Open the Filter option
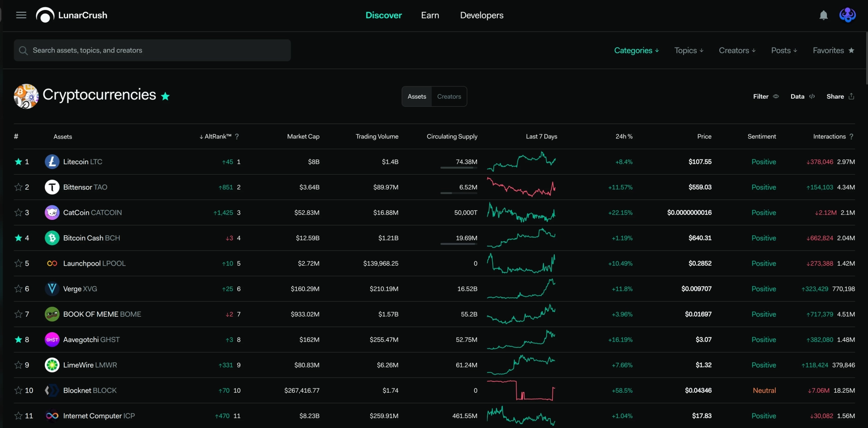This screenshot has width=868, height=428. (x=766, y=96)
